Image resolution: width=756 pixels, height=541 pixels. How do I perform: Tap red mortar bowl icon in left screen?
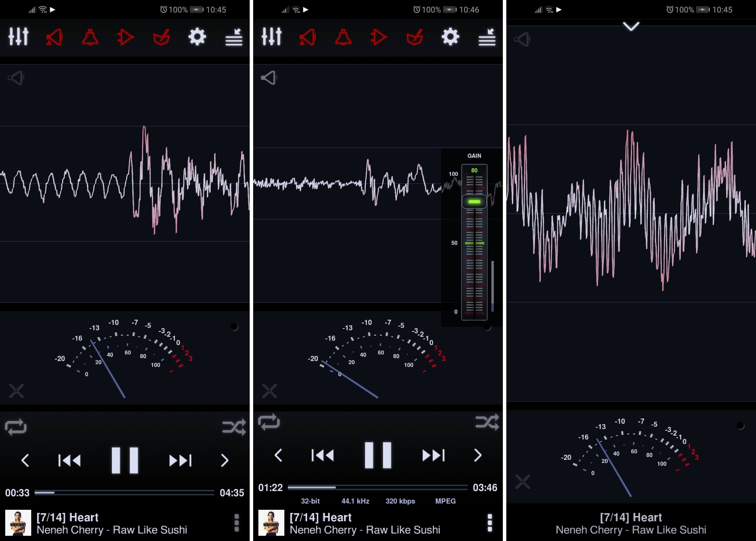click(x=161, y=37)
